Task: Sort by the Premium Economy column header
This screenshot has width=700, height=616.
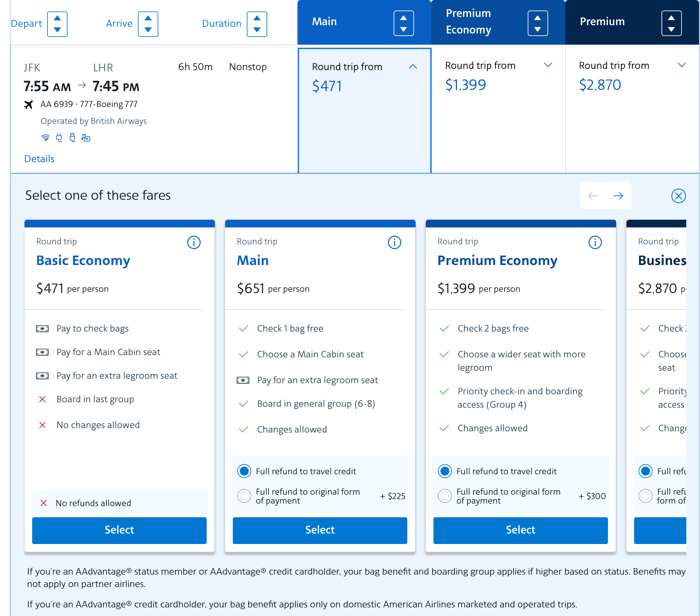Action: pyautogui.click(x=537, y=23)
